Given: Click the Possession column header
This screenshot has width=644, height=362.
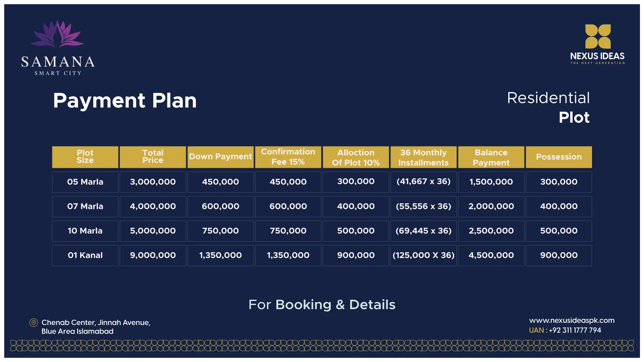Looking at the screenshot, I should tap(558, 157).
